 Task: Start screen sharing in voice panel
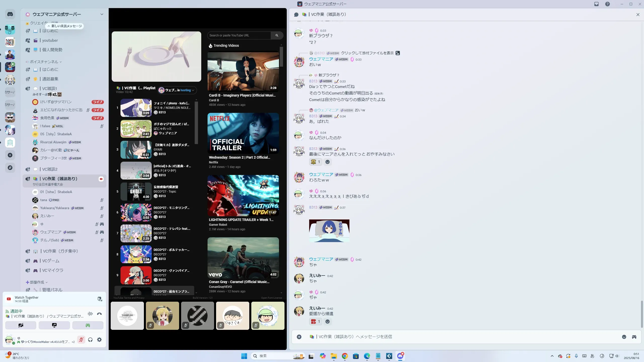pyautogui.click(x=54, y=325)
